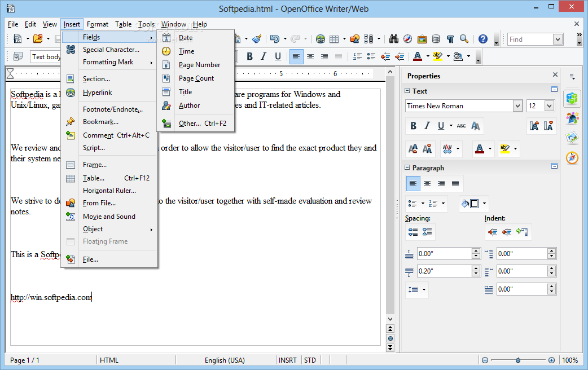Open Find box dropdown arrow

[x=558, y=39]
